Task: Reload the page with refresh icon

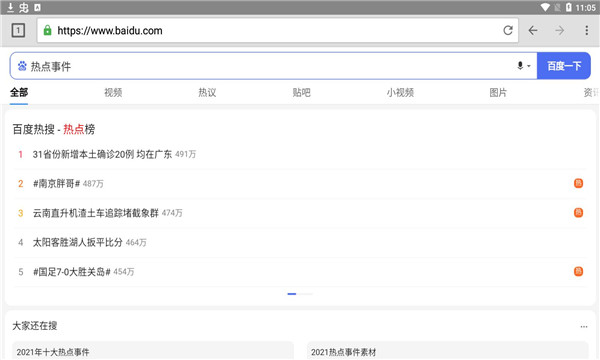Action: [508, 30]
